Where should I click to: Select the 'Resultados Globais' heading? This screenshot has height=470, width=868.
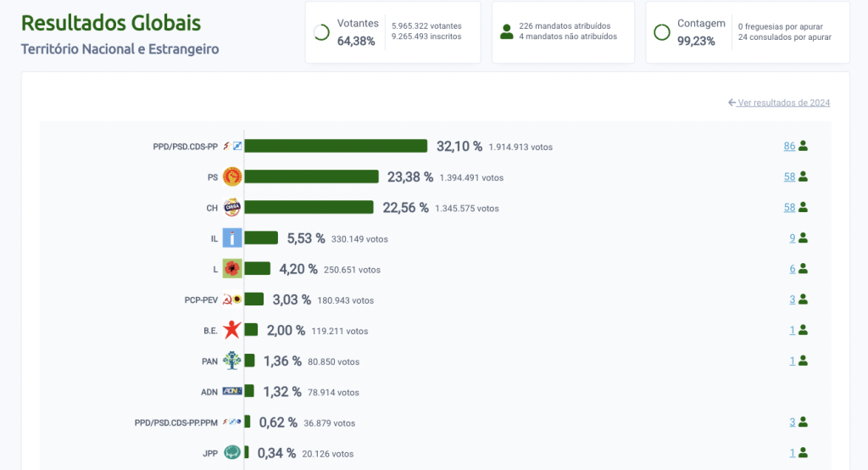pos(110,22)
